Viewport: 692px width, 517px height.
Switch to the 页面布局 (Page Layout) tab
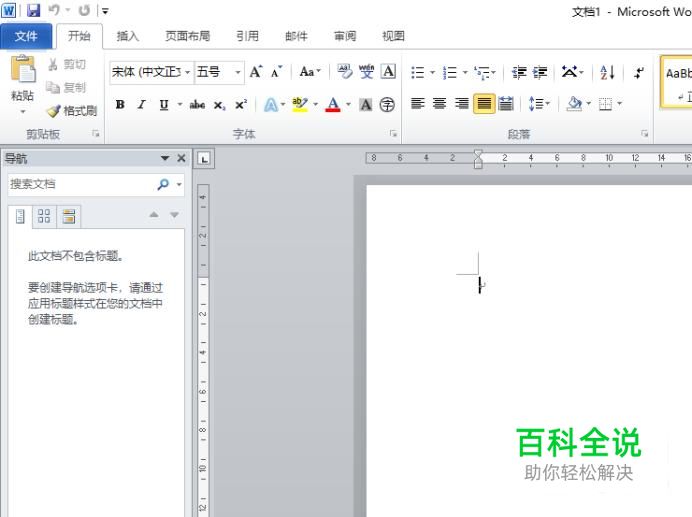coord(188,36)
